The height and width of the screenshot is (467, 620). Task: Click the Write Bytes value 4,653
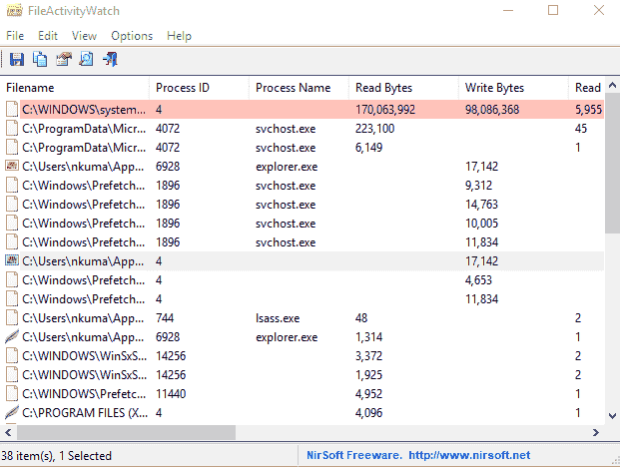[478, 280]
